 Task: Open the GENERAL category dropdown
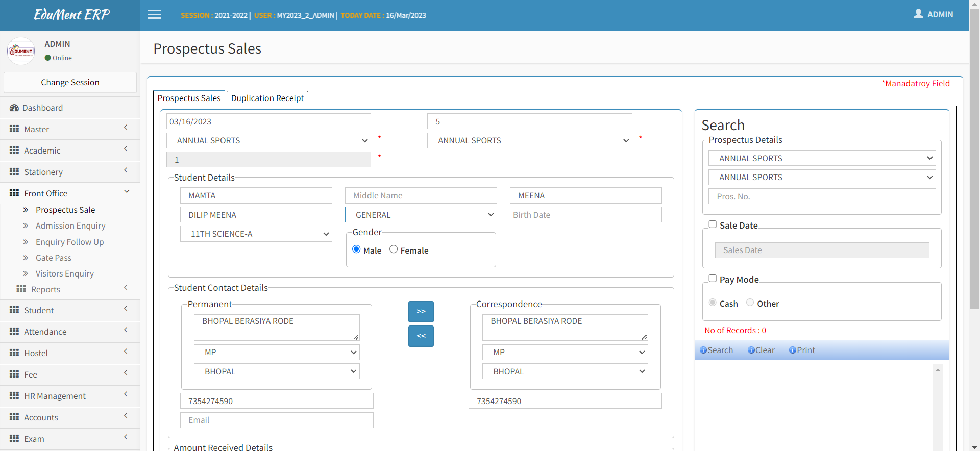click(x=421, y=215)
